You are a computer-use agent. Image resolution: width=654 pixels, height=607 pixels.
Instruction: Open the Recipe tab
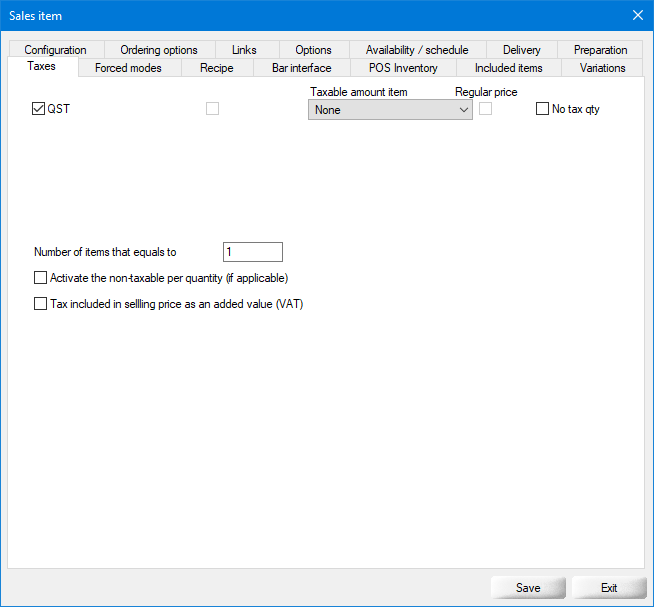(216, 68)
